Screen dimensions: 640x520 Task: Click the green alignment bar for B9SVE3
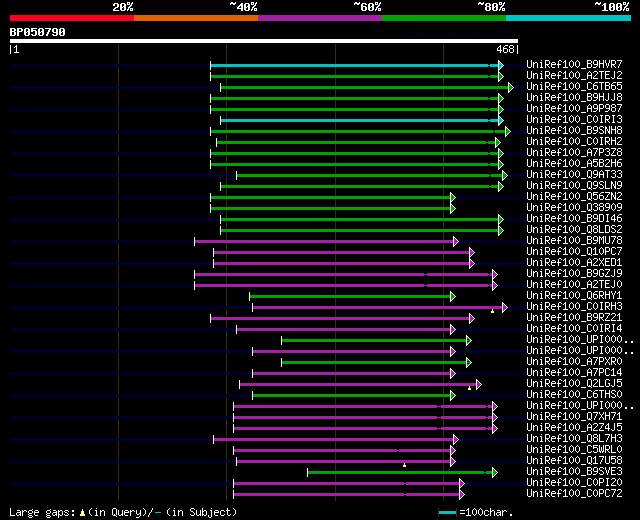pos(400,473)
